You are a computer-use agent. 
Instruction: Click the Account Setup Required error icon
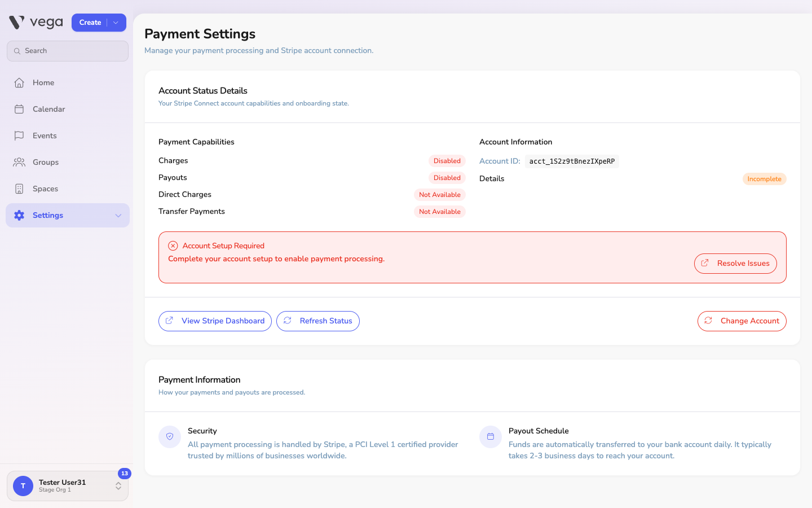click(173, 246)
